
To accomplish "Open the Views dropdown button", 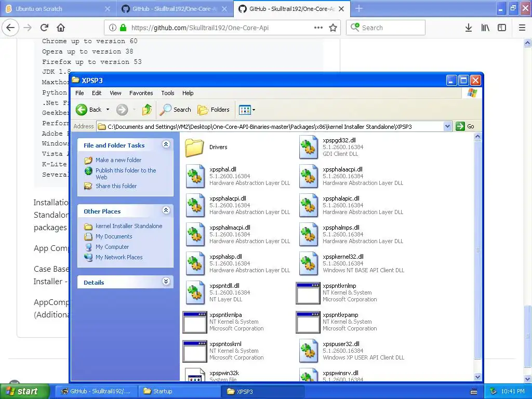I will pos(247,110).
